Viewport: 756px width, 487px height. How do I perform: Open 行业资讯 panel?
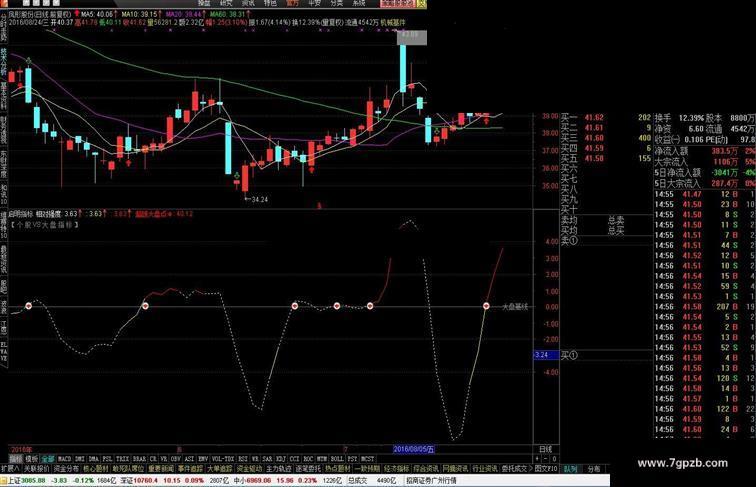pyautogui.click(x=485, y=468)
